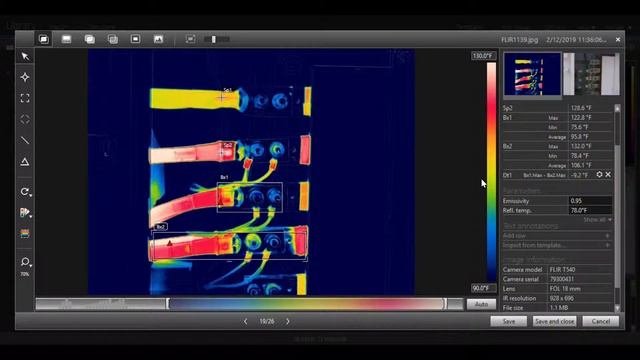Click the Bx2 Average 106.1 °F value
Image resolution: width=640 pixels, height=360 pixels.
(x=581, y=165)
